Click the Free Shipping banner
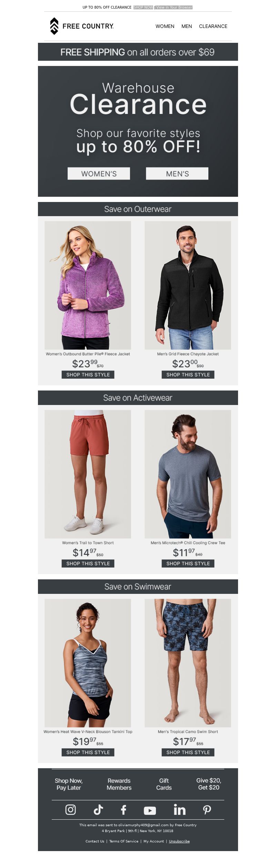Image resolution: width=276 pixels, height=868 pixels. point(138,52)
